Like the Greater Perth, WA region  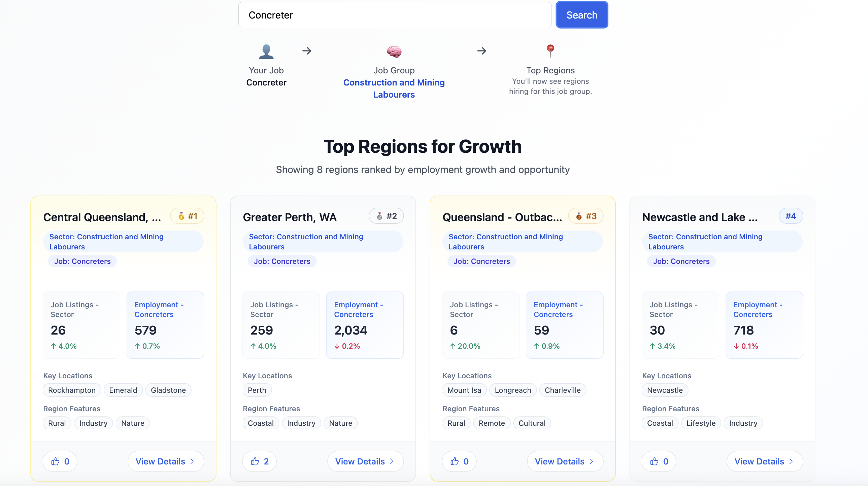259,461
